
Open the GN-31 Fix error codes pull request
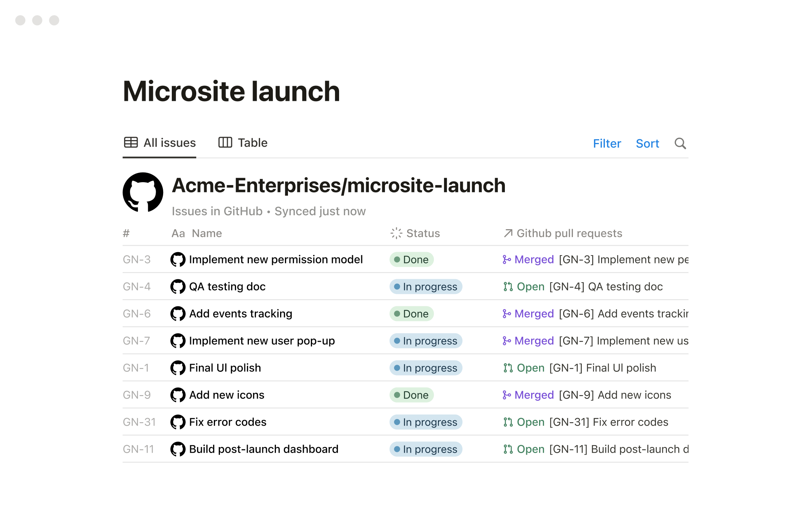pyautogui.click(x=608, y=422)
